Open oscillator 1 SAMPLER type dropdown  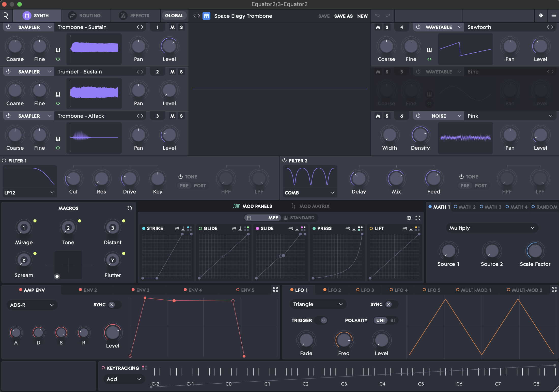35,27
